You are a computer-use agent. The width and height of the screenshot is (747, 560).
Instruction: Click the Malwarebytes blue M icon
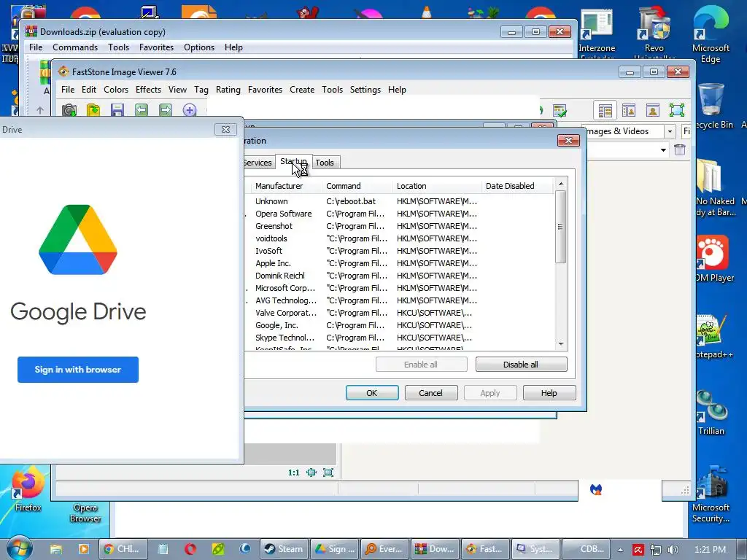pyautogui.click(x=596, y=489)
